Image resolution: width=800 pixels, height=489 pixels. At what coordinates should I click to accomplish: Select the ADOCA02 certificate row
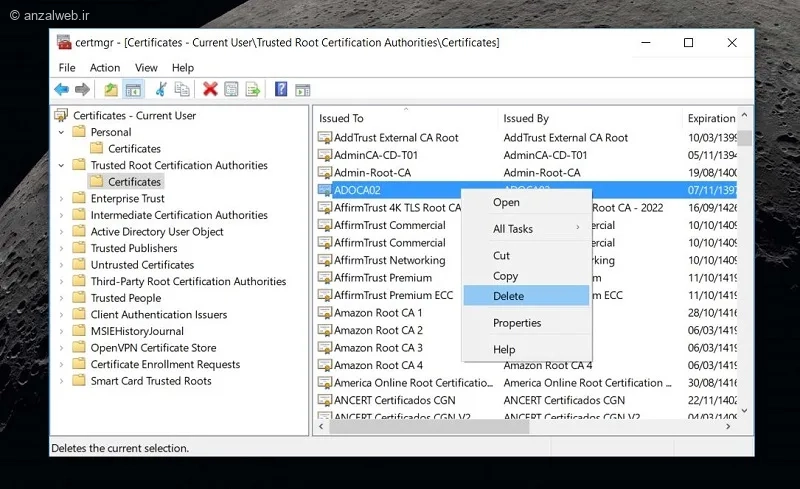click(527, 190)
